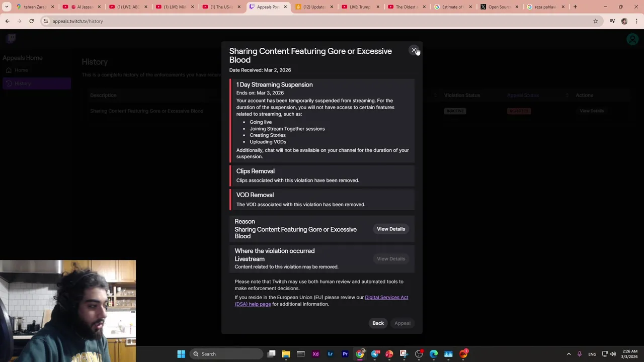Click microphone icon in system tray
The image size is (644, 362).
click(x=580, y=354)
